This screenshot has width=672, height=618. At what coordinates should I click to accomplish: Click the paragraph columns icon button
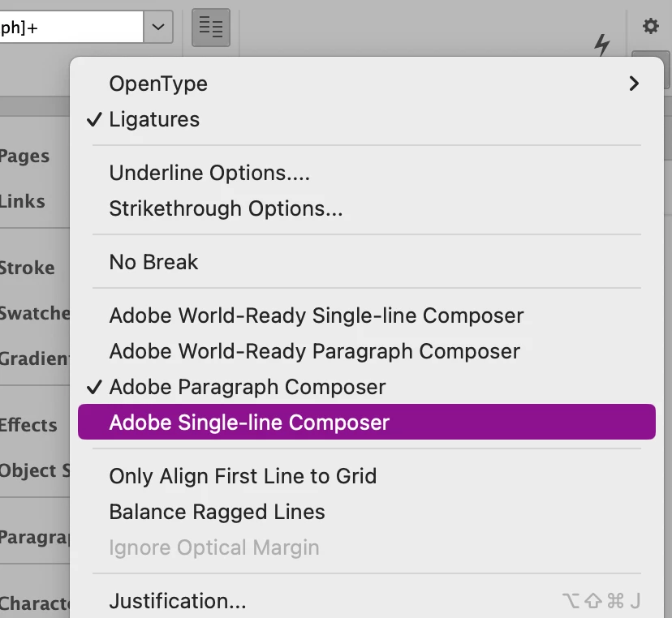click(211, 28)
